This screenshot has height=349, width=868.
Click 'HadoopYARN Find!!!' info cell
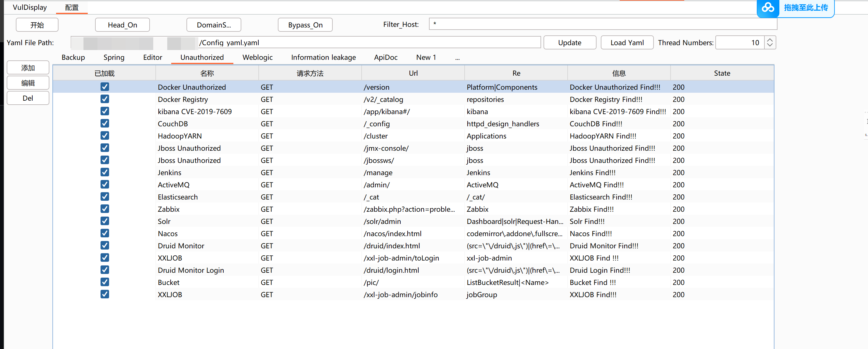click(x=619, y=136)
